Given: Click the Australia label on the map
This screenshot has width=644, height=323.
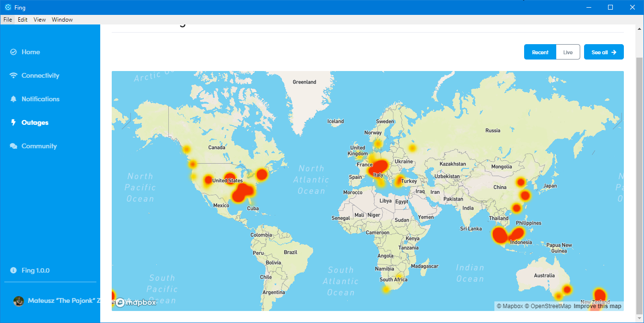Looking at the screenshot, I should 544,275.
